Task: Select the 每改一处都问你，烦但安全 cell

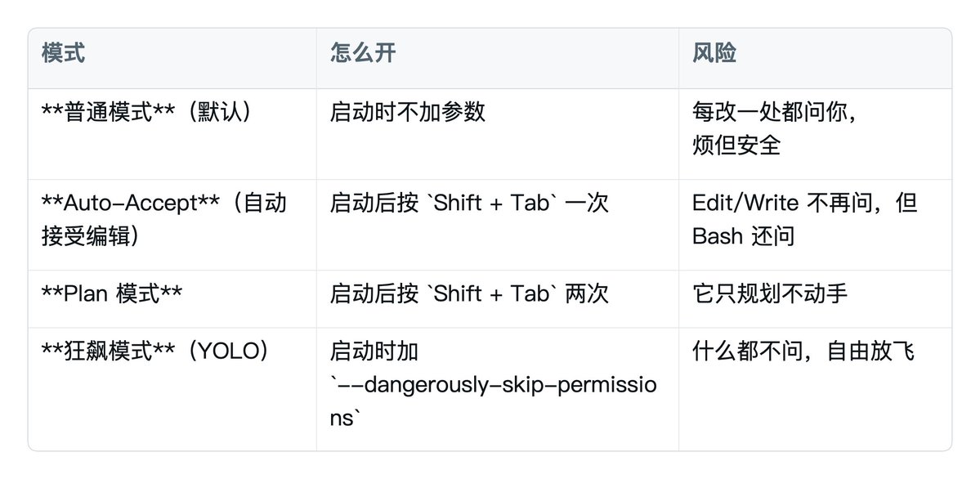Action: (815, 134)
